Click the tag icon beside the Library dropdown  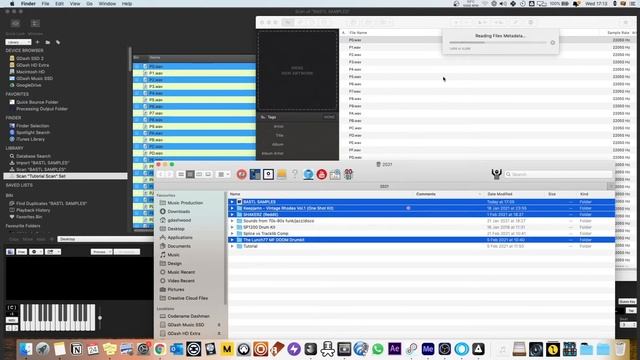58,42
